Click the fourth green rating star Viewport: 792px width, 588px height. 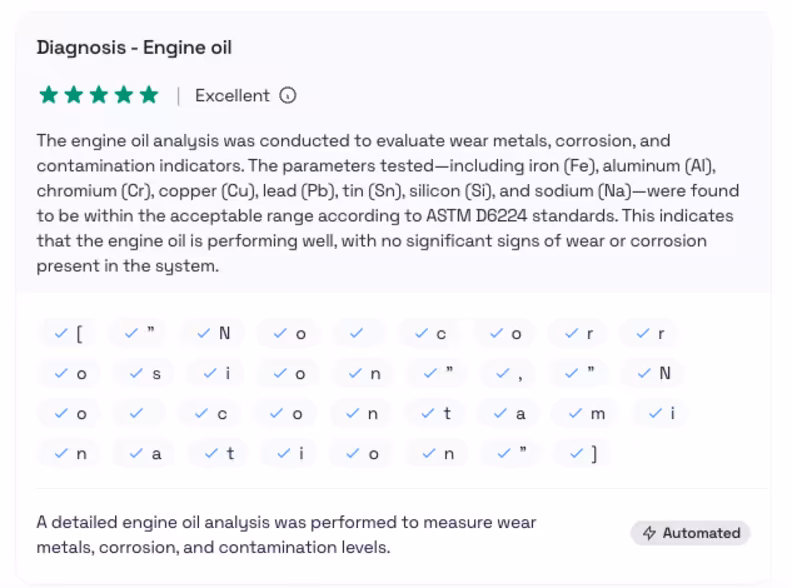123,95
